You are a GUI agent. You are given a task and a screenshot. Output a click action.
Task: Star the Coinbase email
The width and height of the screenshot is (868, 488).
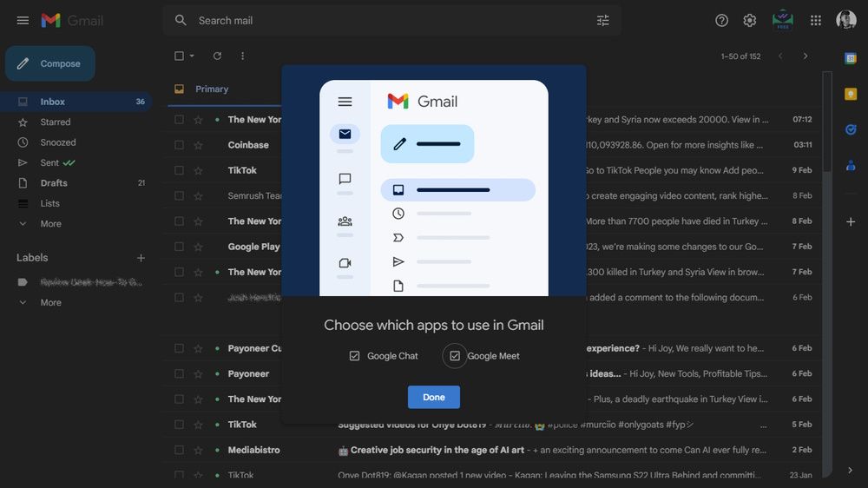tap(198, 145)
